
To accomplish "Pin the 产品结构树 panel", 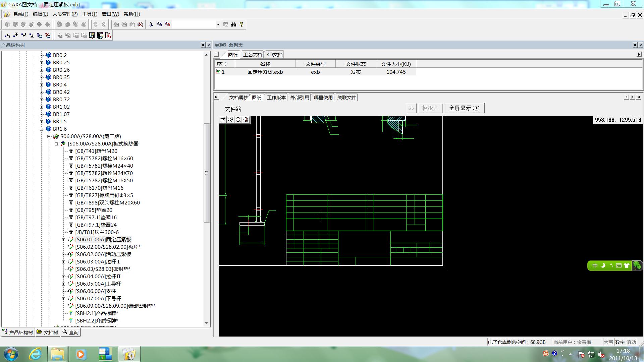I will coord(203,45).
